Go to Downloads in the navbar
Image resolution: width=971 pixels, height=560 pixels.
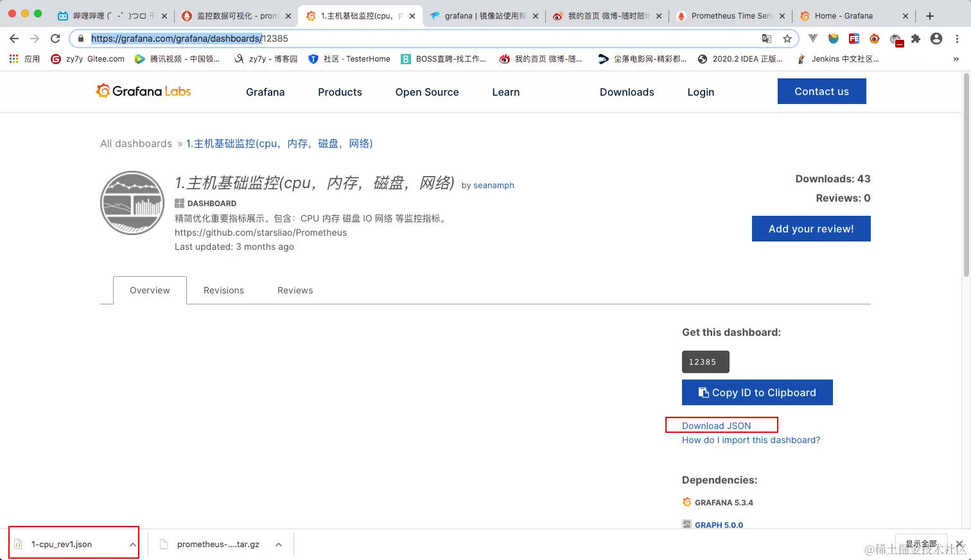coord(627,92)
